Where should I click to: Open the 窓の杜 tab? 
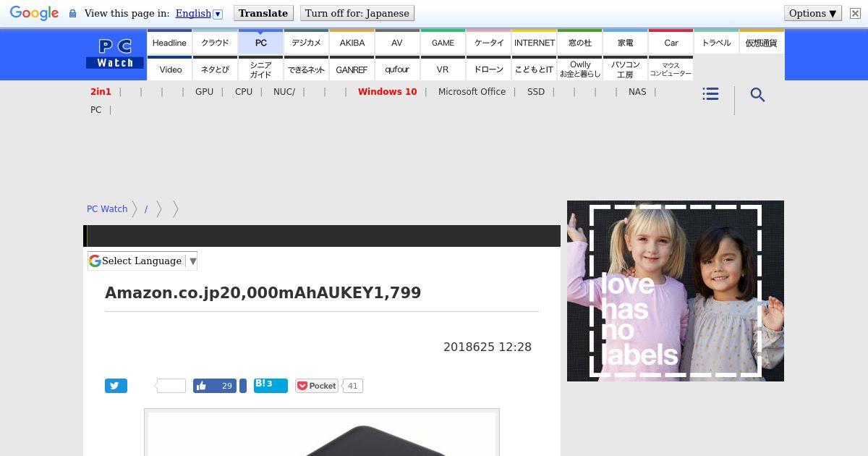pos(579,42)
